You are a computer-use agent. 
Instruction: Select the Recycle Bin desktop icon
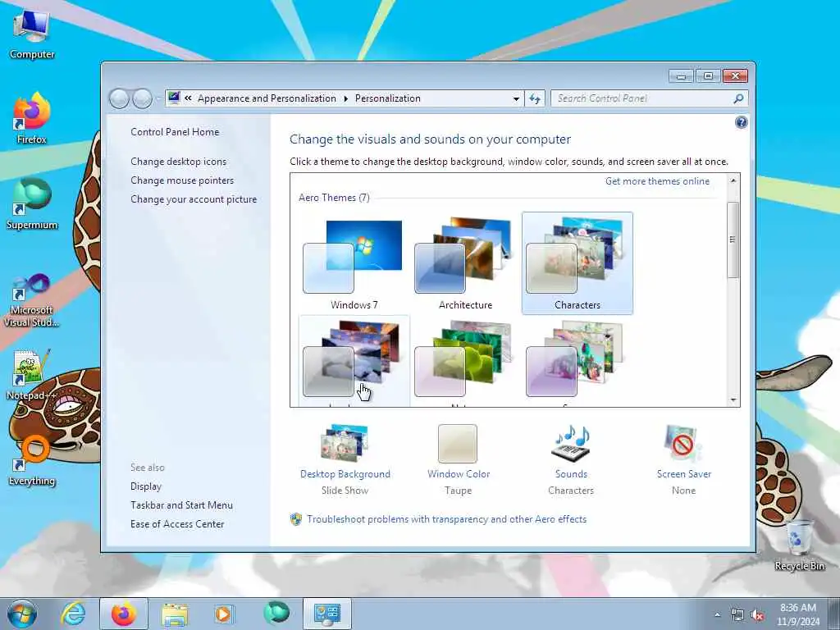click(x=799, y=546)
